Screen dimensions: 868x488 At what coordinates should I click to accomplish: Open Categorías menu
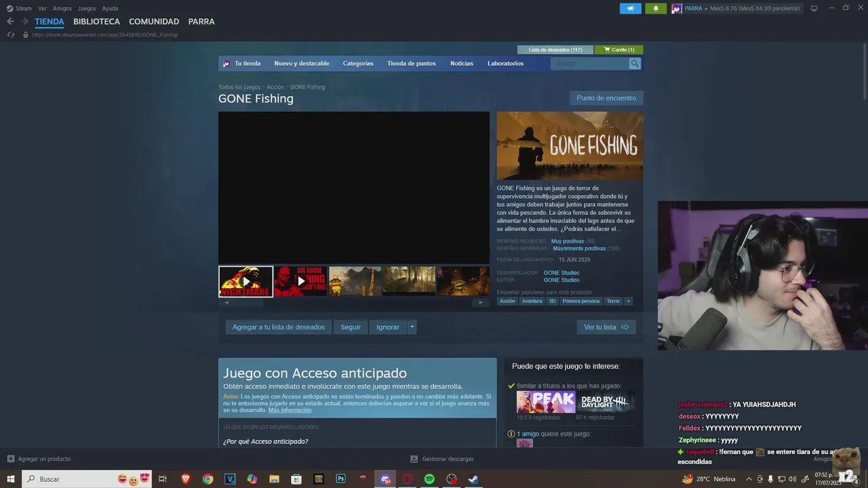point(358,64)
